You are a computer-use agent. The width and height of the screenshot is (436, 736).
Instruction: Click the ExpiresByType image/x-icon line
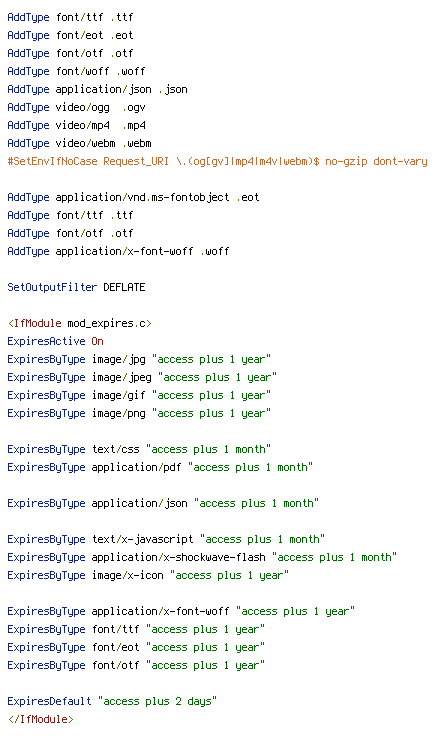148,575
